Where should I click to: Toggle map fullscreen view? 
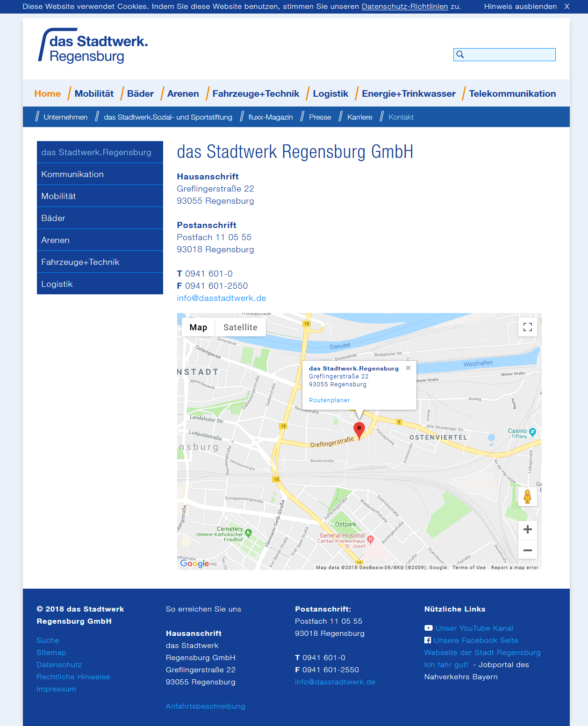pos(528,327)
